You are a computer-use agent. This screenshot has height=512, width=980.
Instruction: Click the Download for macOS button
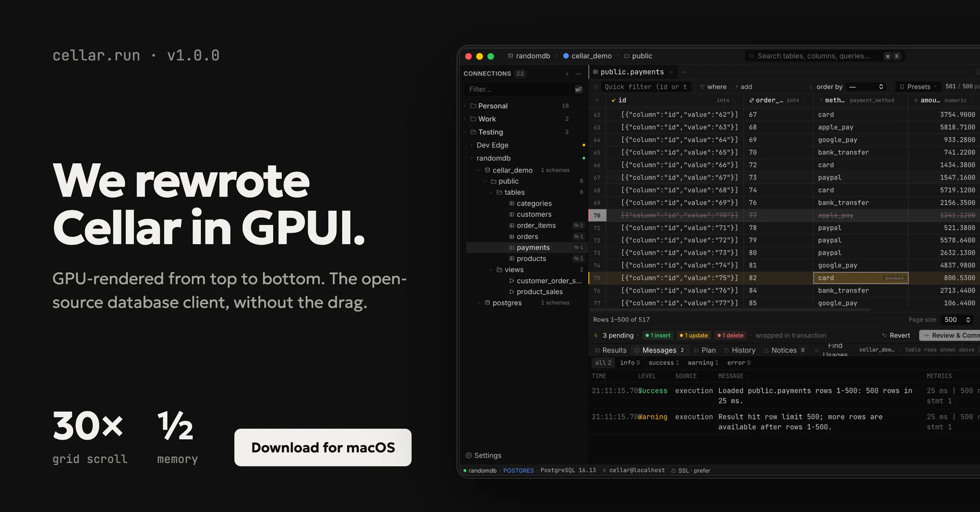coord(323,447)
